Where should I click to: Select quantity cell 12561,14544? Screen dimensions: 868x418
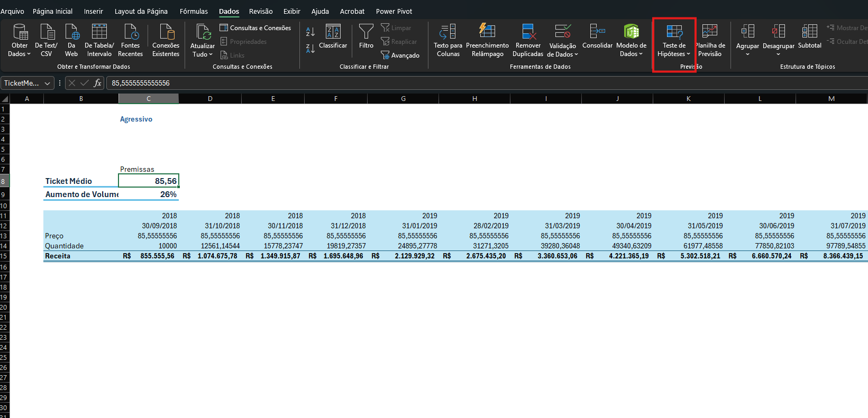point(210,246)
